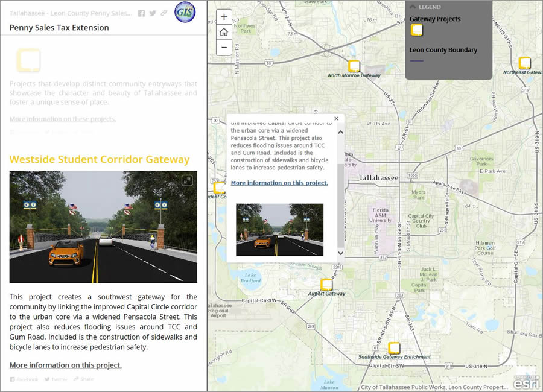Zoom out using the minus button
The width and height of the screenshot is (543, 392).
(x=224, y=46)
